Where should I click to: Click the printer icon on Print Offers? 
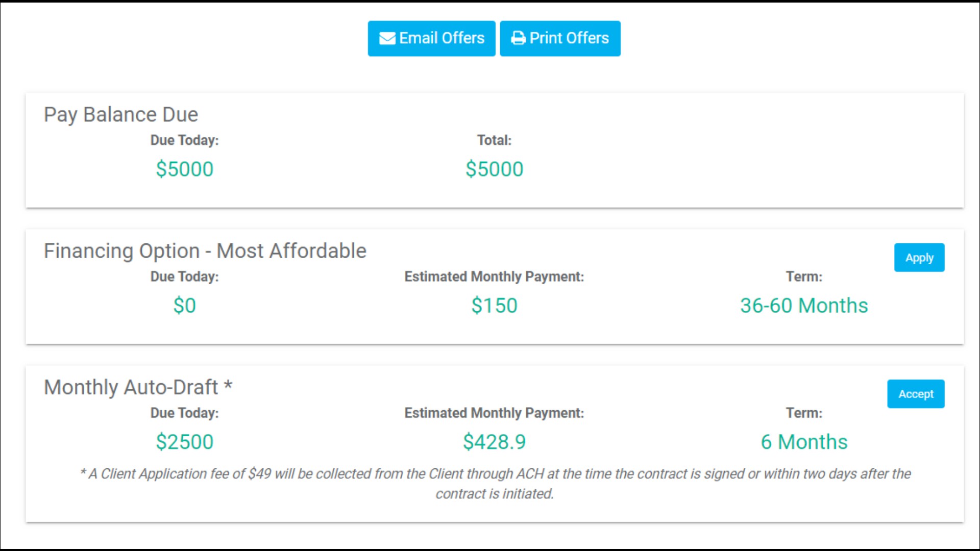[518, 38]
